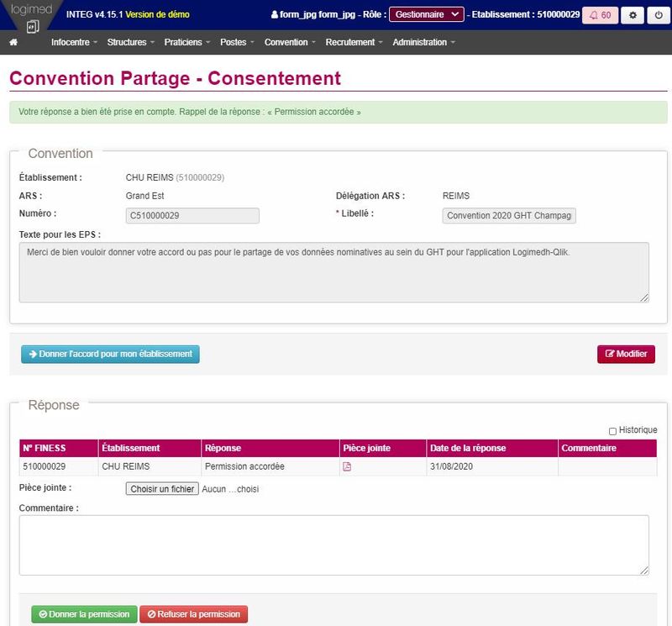Click the Pièce jointe column header

pos(383,448)
